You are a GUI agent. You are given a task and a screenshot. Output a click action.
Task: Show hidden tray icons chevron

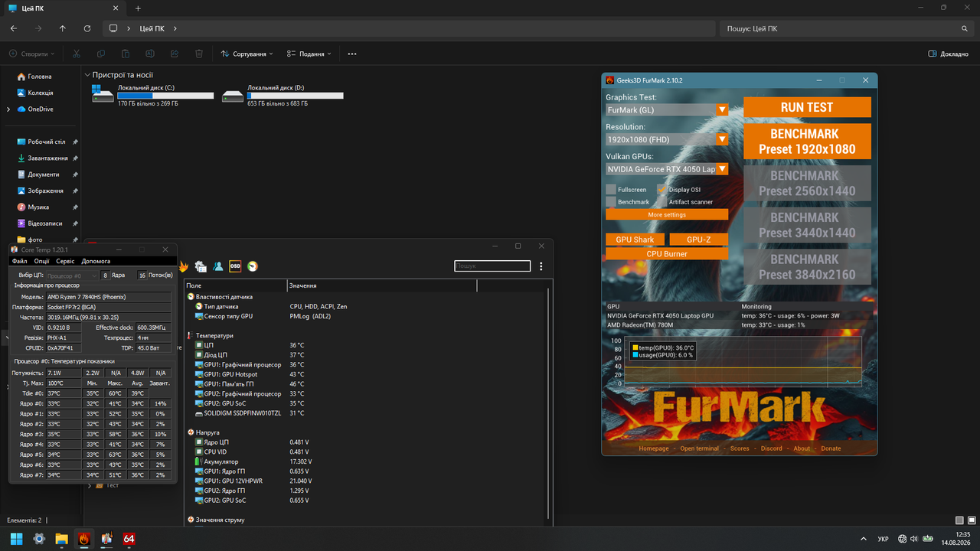[x=864, y=539]
